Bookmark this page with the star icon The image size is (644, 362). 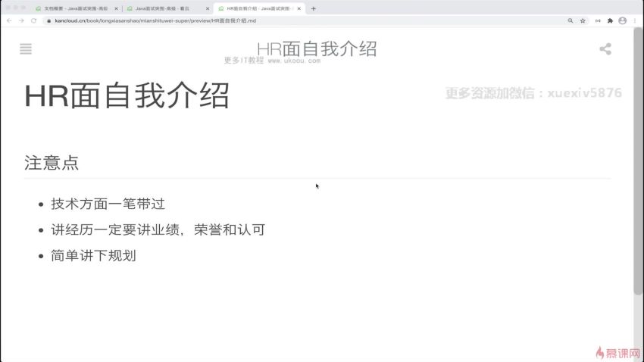[583, 20]
